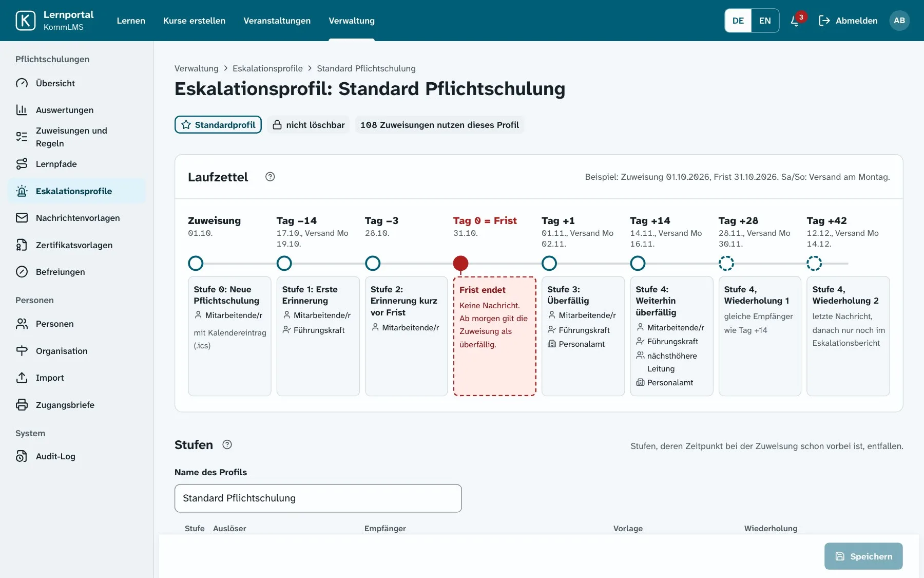Show help for Stufen section
The image size is (924, 578).
[x=227, y=445]
